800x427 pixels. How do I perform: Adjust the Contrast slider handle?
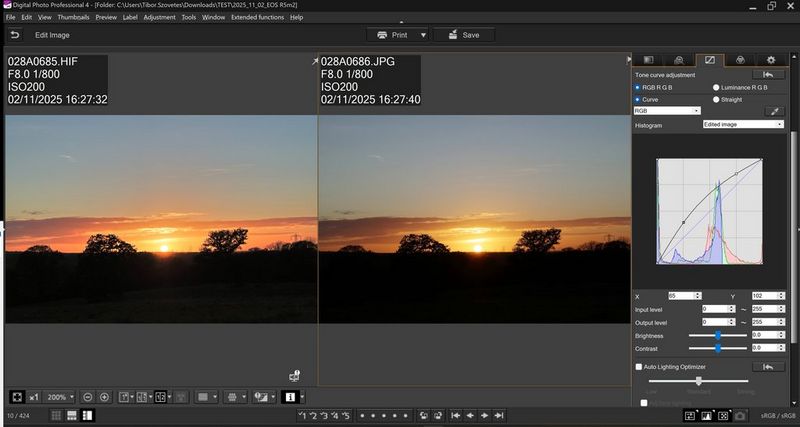click(x=718, y=348)
